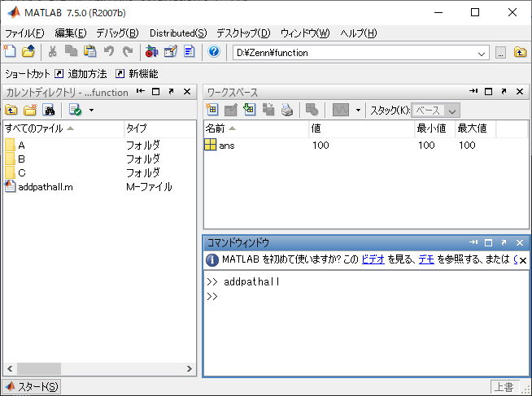This screenshot has width=532, height=396.
Task: Import data using the Workspace toolbar icon
Action: coord(250,110)
